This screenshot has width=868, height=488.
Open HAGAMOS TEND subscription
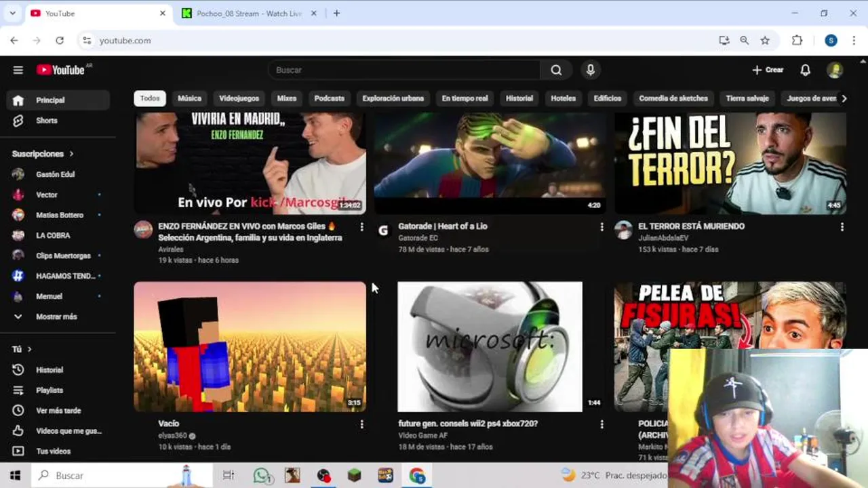[x=58, y=276]
